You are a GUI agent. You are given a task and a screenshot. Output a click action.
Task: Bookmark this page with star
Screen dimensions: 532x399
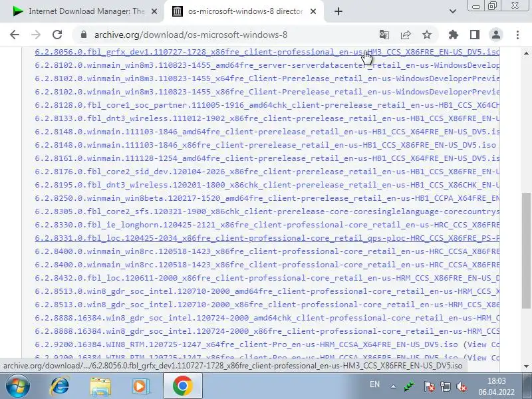click(427, 35)
